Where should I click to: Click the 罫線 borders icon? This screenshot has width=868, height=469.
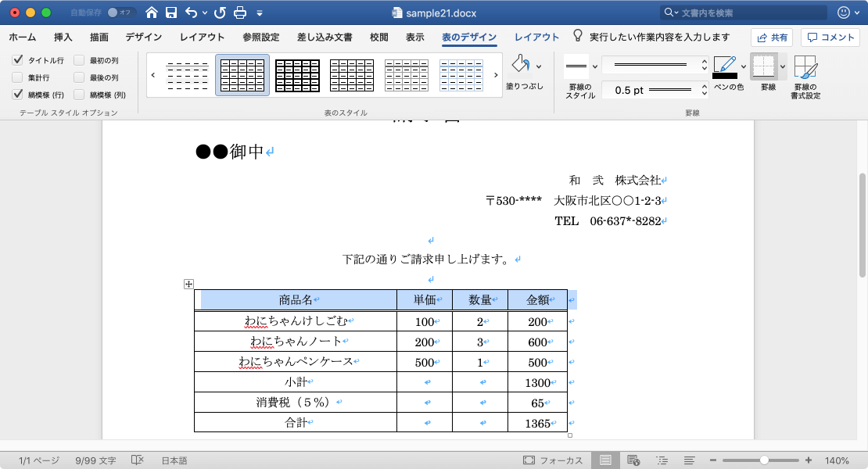tap(764, 66)
